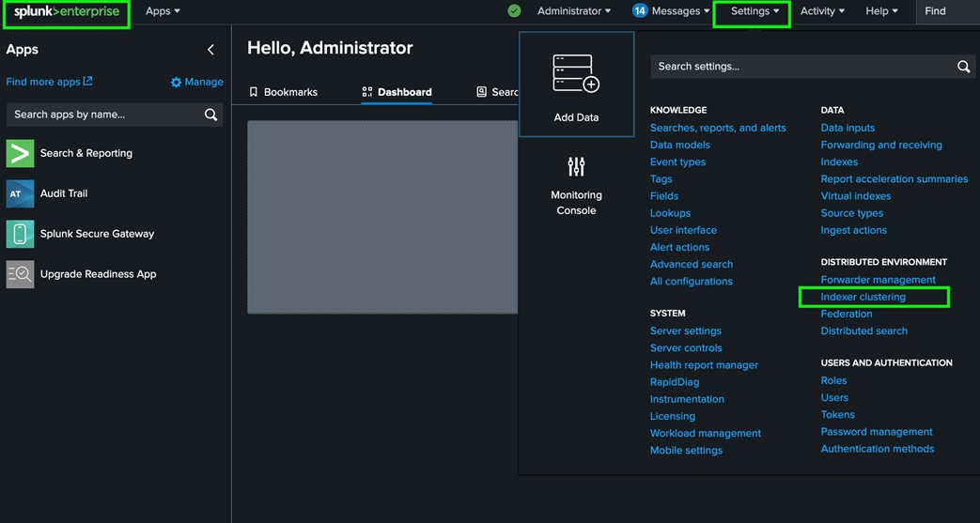Open the Audit Trail app icon
Screen dimensions: 980x523
pos(20,193)
